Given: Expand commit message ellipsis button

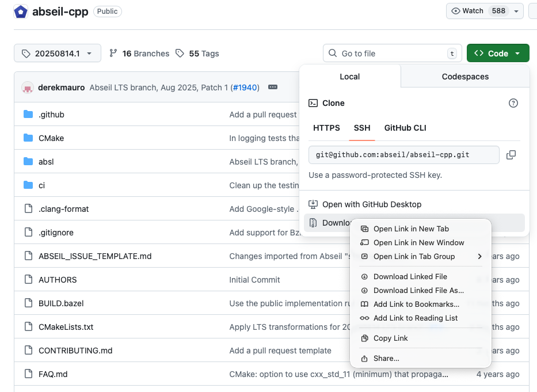Looking at the screenshot, I should (x=273, y=87).
